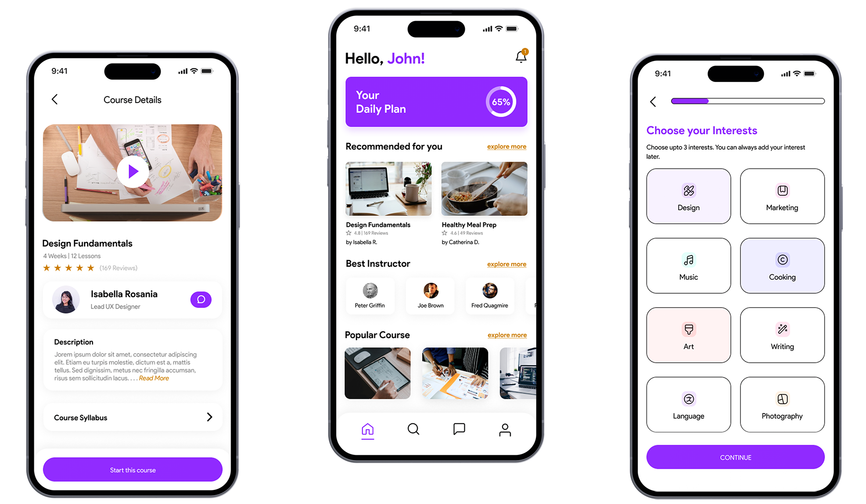Open the Recommended explore more link

pos(507,147)
